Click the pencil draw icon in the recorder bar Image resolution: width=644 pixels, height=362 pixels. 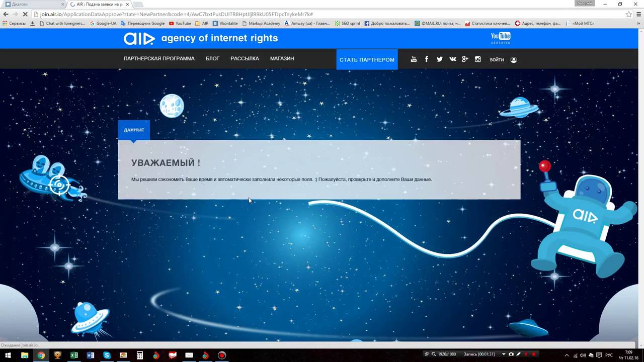pyautogui.click(x=518, y=354)
